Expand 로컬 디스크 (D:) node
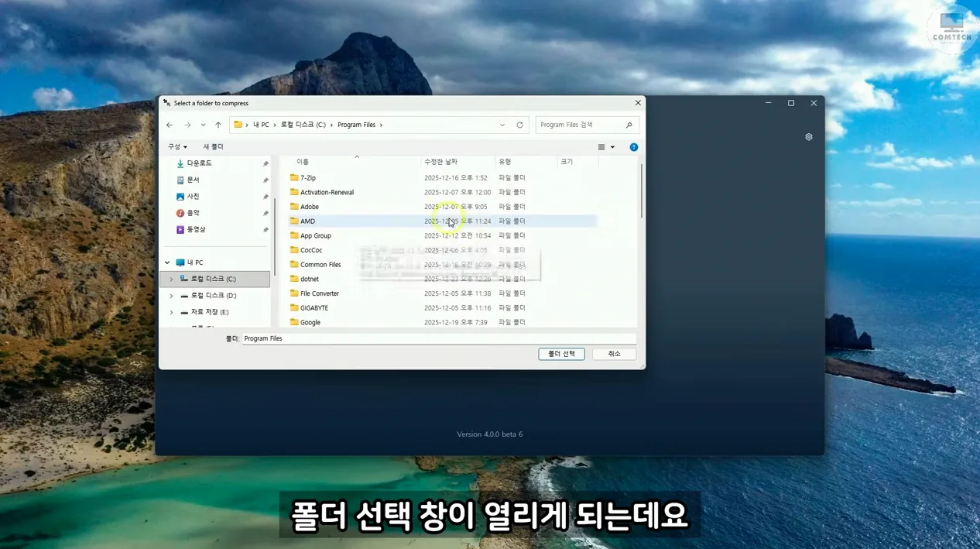 pos(171,296)
